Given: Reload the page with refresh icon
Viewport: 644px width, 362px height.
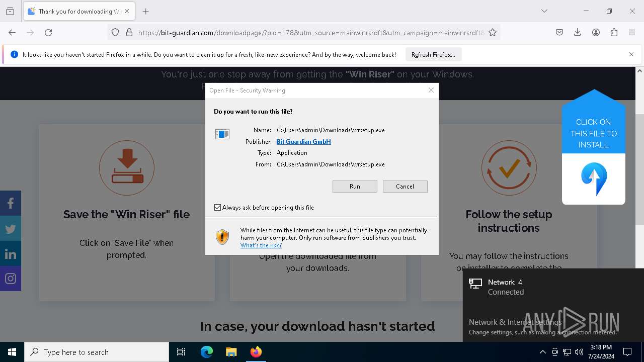Looking at the screenshot, I should tap(48, 32).
